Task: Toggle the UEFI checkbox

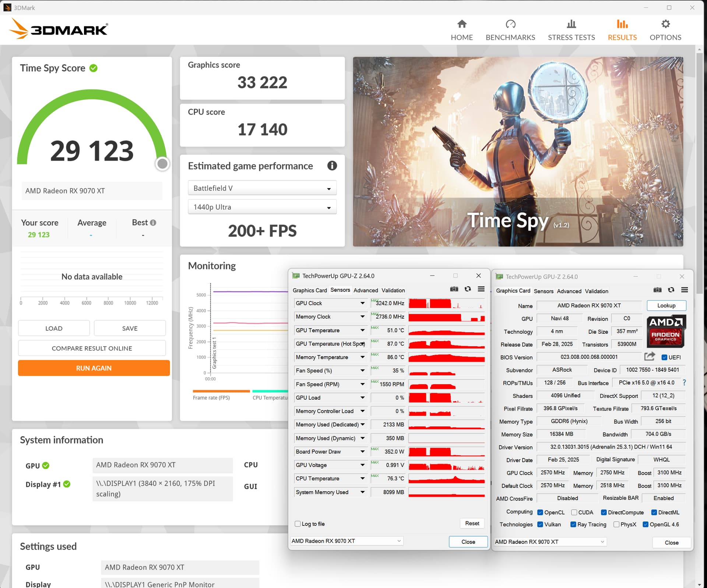Action: [664, 357]
